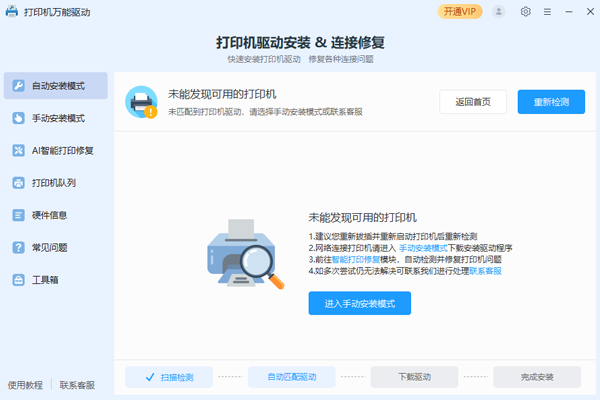Image resolution: width=600 pixels, height=400 pixels.
Task: Open the user account avatar icon
Action: pyautogui.click(x=498, y=12)
